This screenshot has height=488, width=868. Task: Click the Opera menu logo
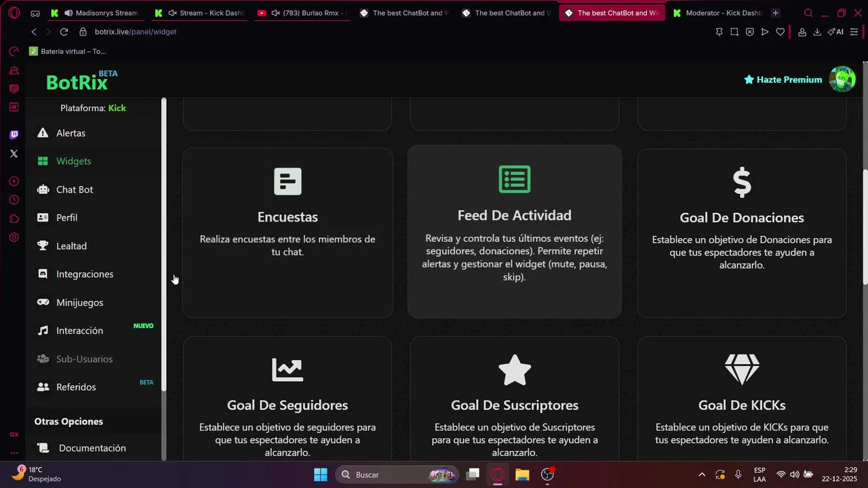click(14, 13)
